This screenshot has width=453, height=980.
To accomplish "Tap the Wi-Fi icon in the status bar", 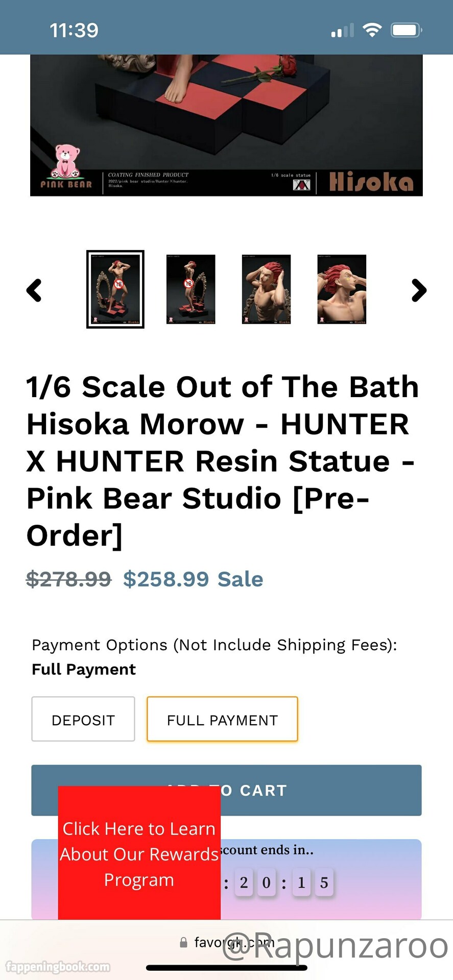I will [372, 30].
